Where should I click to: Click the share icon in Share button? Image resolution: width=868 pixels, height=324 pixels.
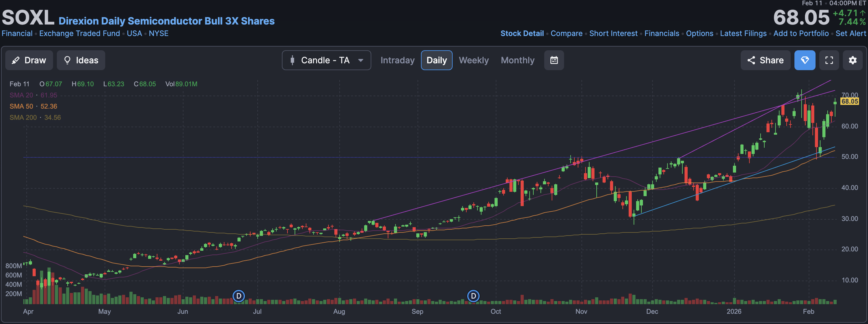click(751, 60)
